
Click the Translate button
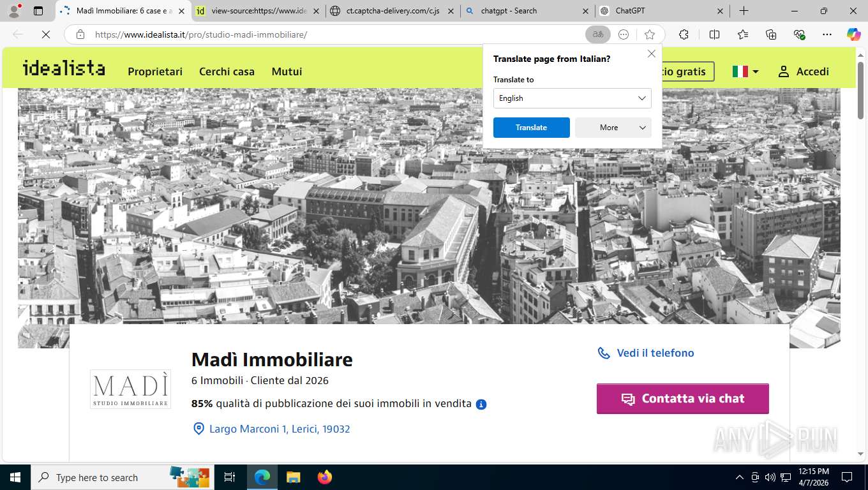[x=532, y=128]
